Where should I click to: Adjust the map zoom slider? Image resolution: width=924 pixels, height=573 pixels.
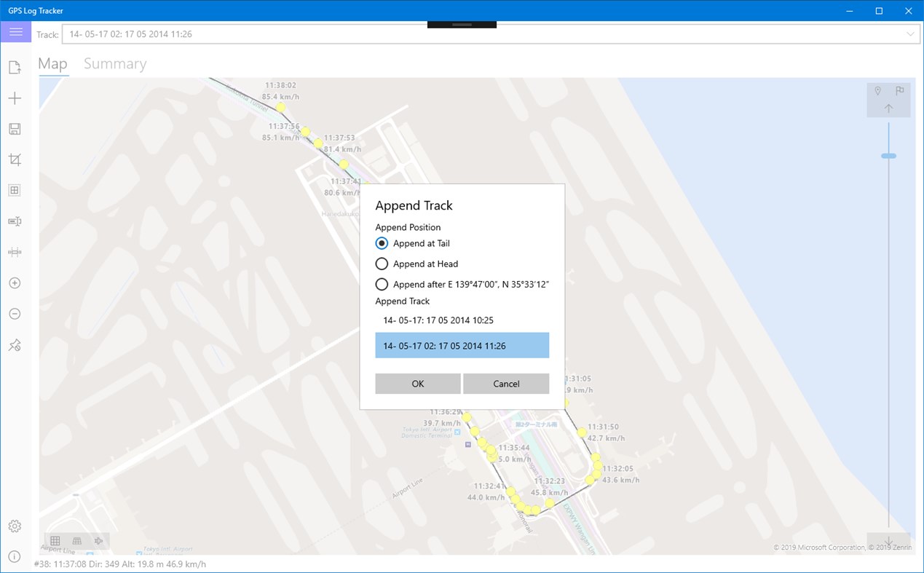click(x=889, y=155)
